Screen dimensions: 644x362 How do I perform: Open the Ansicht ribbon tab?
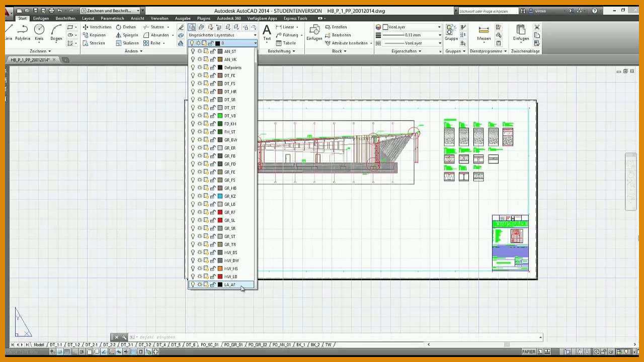(137, 18)
